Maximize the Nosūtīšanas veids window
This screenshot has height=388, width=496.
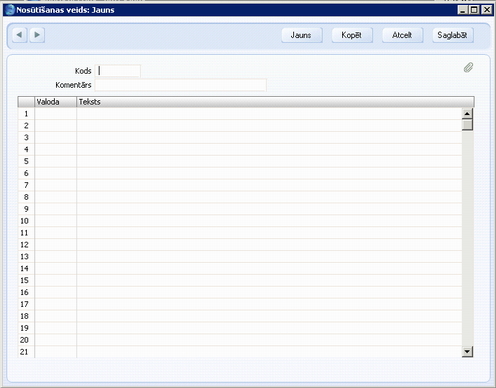click(x=474, y=10)
